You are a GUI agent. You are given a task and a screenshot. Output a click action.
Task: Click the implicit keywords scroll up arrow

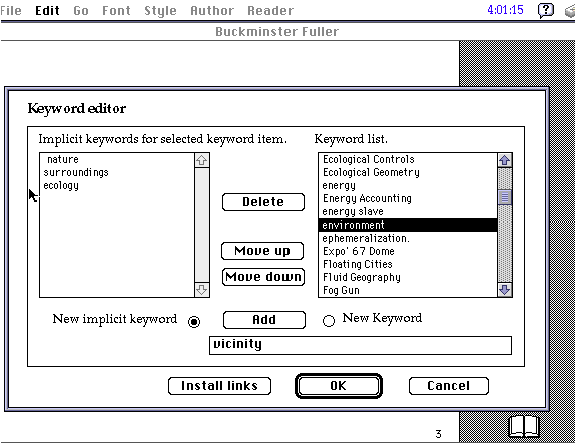click(202, 160)
